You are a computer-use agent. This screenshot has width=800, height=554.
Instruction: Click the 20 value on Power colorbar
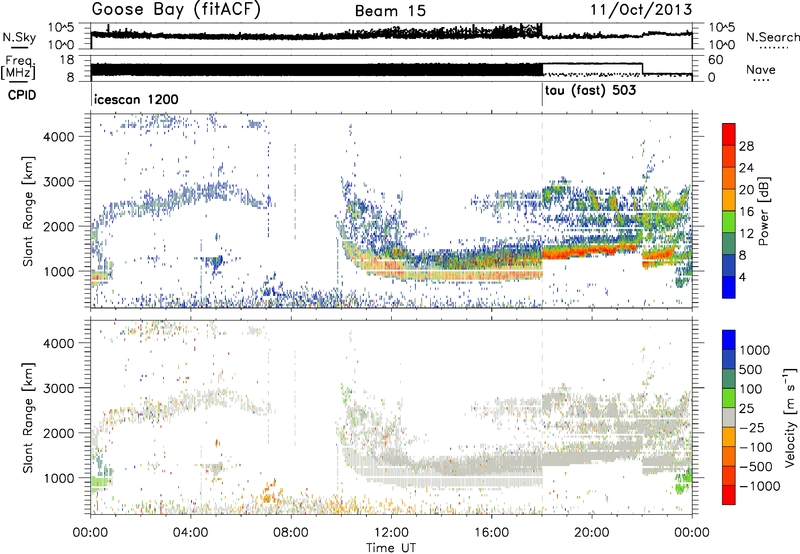point(746,190)
